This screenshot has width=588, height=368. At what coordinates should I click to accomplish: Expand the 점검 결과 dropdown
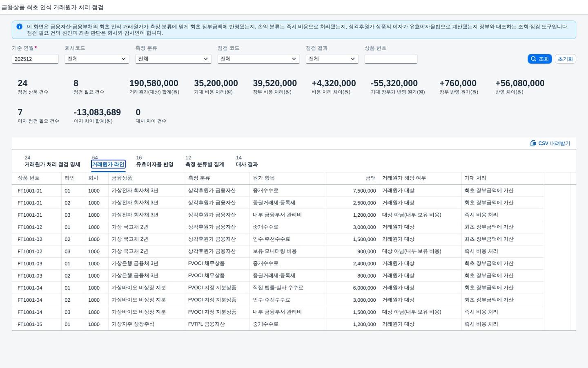[332, 59]
